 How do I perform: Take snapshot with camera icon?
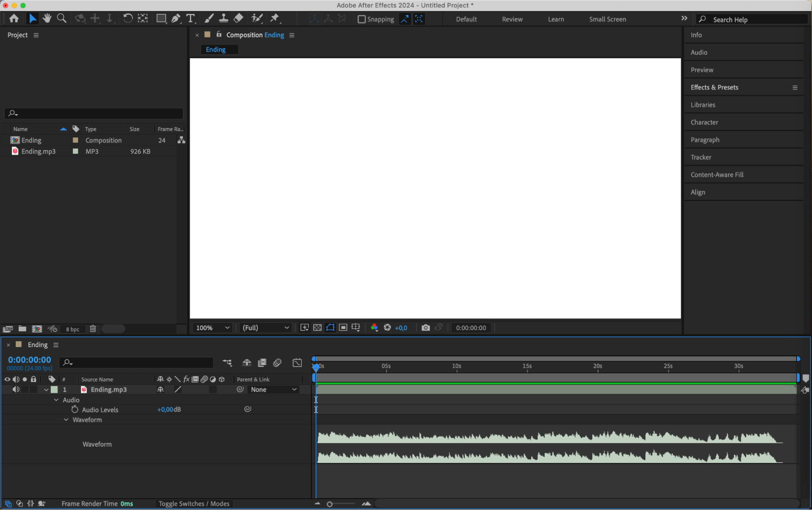[425, 328]
